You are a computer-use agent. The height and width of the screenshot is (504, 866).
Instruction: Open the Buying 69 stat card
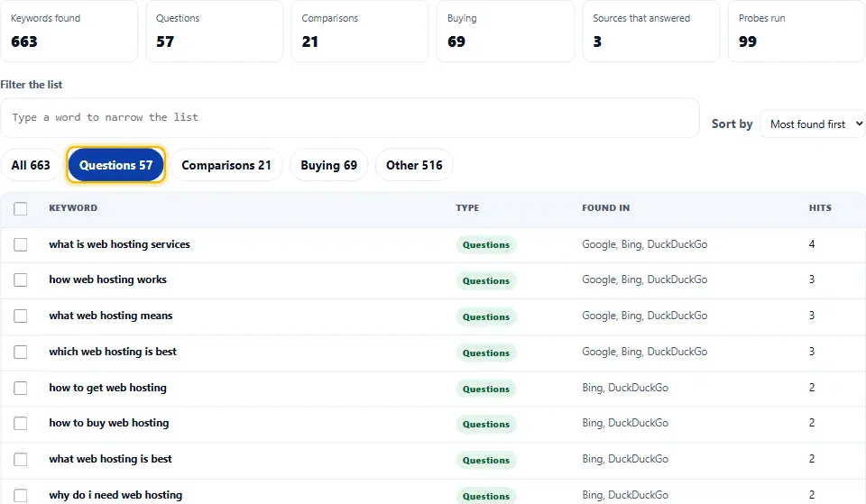(x=505, y=31)
